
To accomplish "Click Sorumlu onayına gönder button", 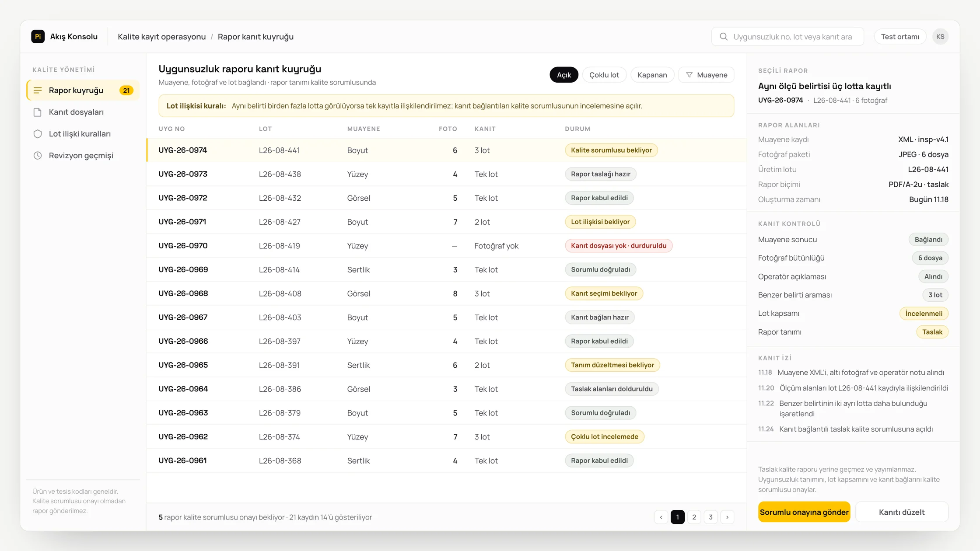I will 804,512.
